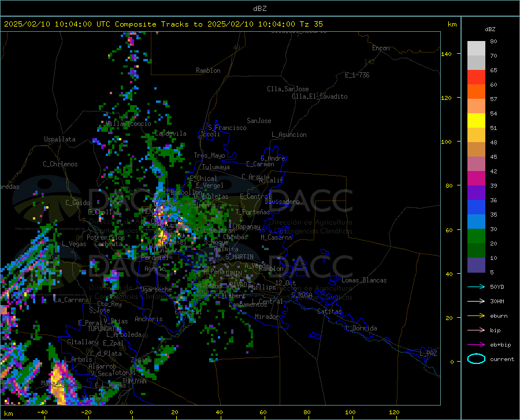Image resolution: width=520 pixels, height=420 pixels.
Task: Click the Tulumaya map label
Action: point(216,167)
